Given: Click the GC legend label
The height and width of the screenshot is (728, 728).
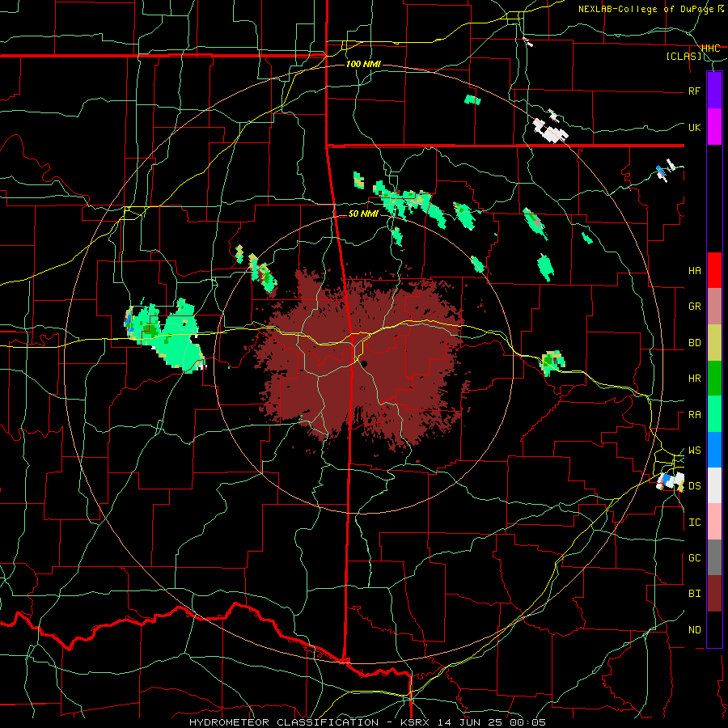Looking at the screenshot, I should pos(694,558).
